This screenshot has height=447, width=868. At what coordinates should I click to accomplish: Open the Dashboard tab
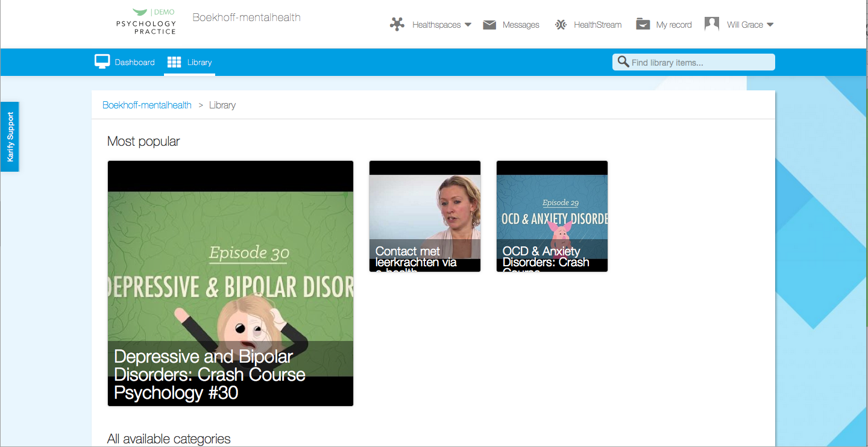point(125,62)
